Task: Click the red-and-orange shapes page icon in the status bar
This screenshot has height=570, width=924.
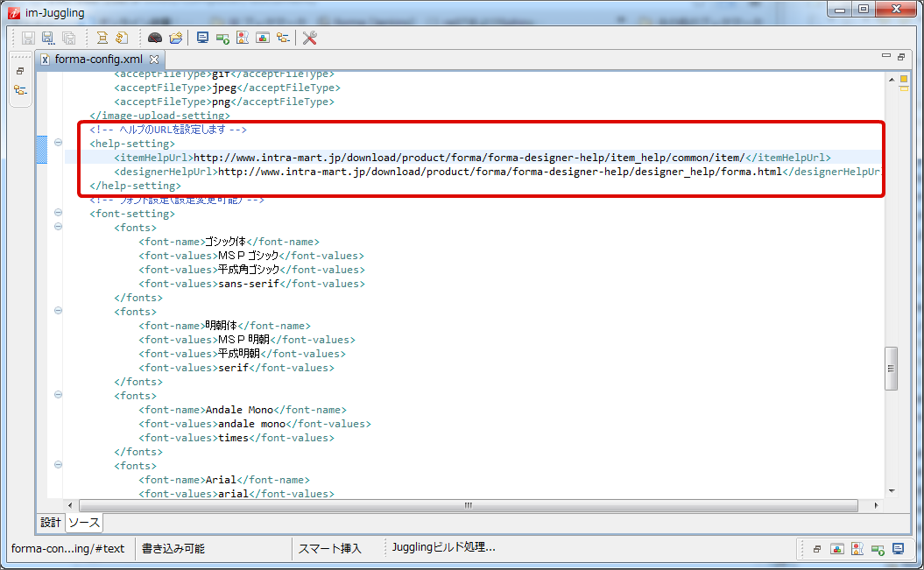Action: click(x=857, y=549)
